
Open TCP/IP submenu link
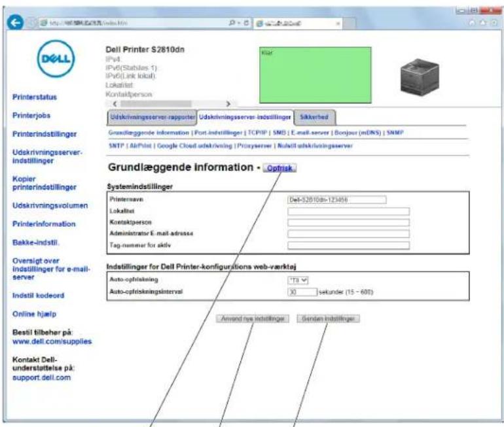pyautogui.click(x=257, y=133)
